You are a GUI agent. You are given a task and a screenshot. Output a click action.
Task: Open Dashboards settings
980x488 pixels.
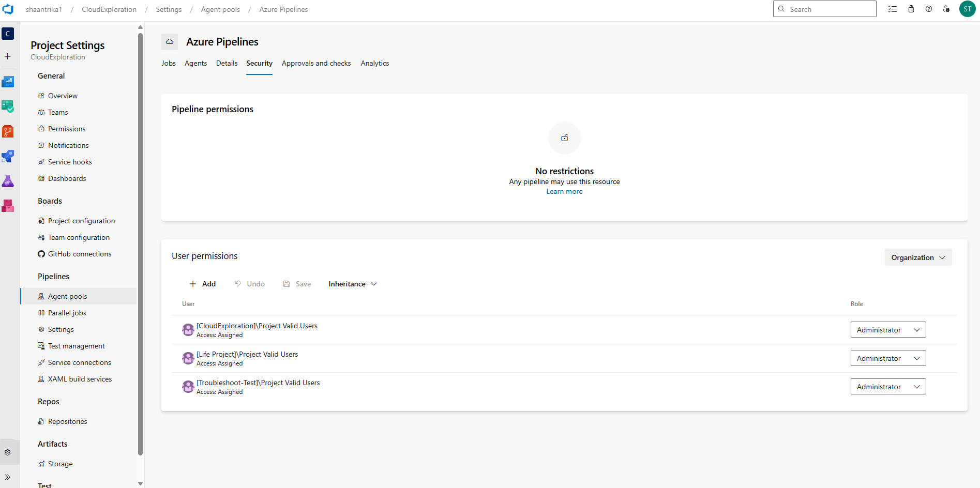pos(79,178)
